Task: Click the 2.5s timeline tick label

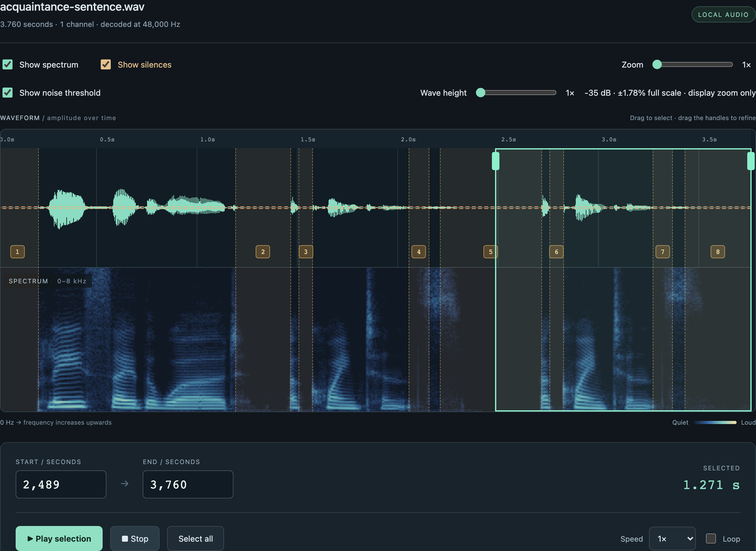Action: click(509, 139)
